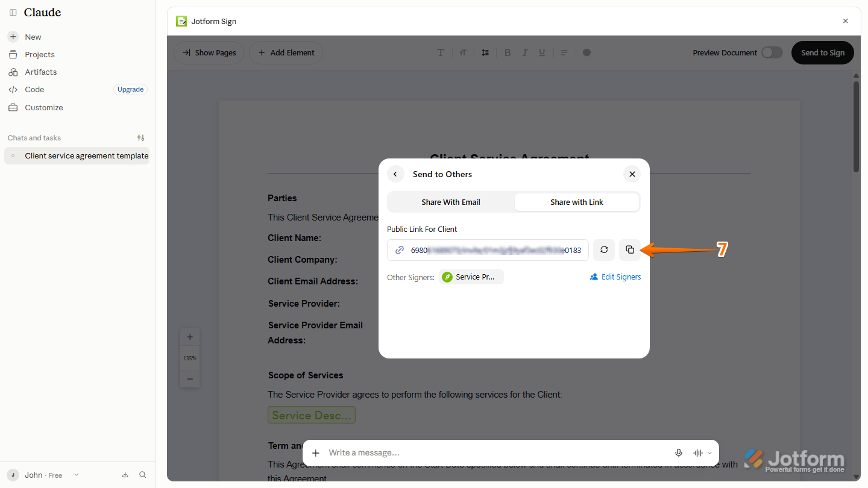868x488 pixels.
Task: Click the Add Element button
Action: [x=286, y=52]
